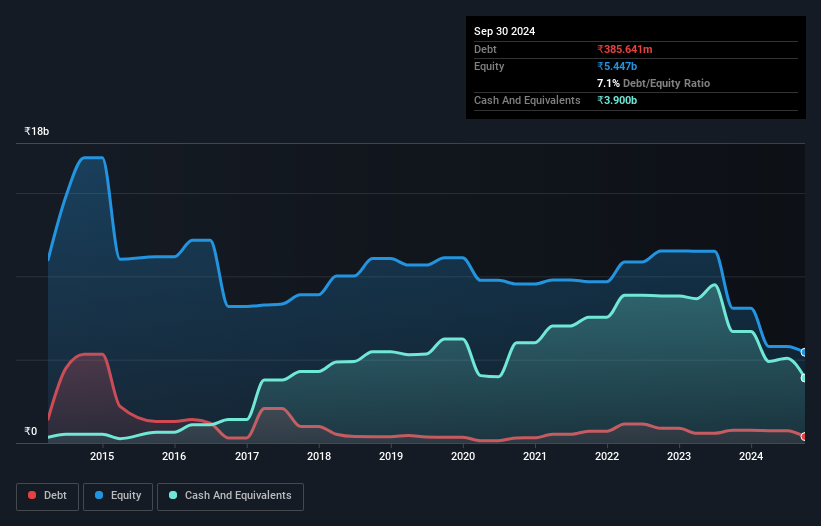Viewport: 821px width, 526px height.
Task: Click the 2024 x-axis label
Action: pos(751,456)
